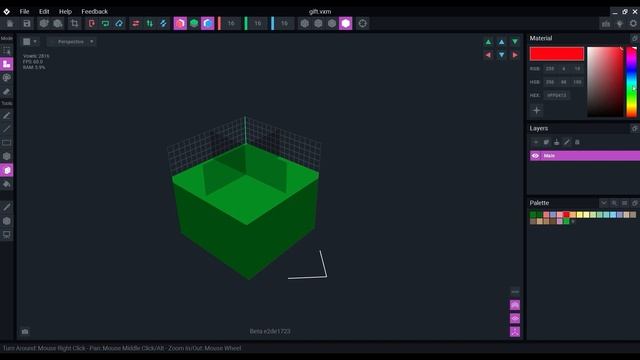Select the Color Picker eyedropper tool
This screenshot has width=640, height=360.
(x=7, y=207)
